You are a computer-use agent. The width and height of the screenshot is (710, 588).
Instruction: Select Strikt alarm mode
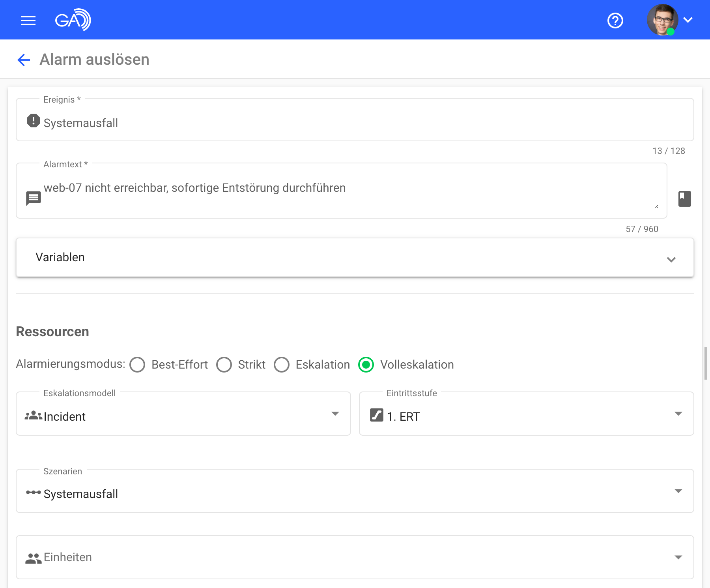(224, 365)
